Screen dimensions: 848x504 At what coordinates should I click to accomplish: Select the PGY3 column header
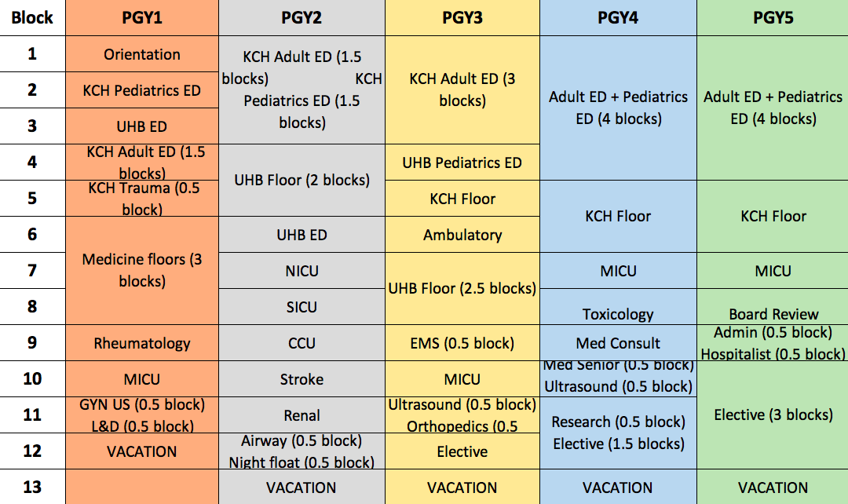462,18
